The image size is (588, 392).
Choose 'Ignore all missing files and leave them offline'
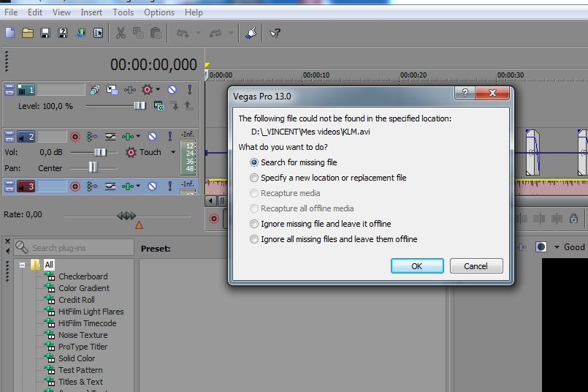tap(333, 240)
